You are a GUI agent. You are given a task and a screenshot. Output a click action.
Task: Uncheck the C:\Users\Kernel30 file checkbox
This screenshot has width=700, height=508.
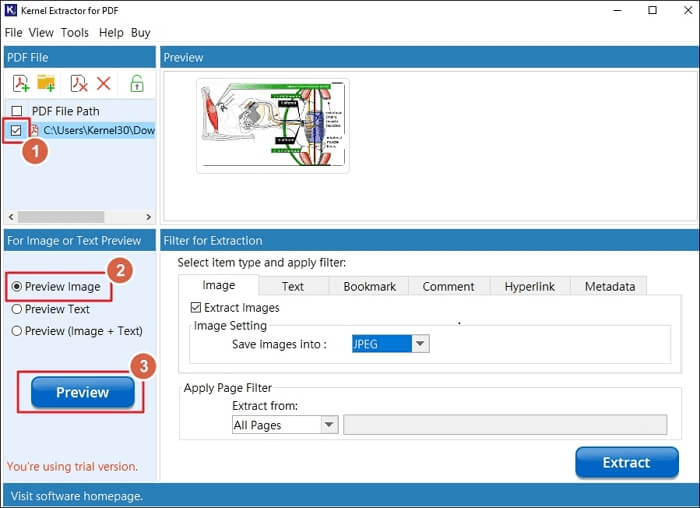16,130
